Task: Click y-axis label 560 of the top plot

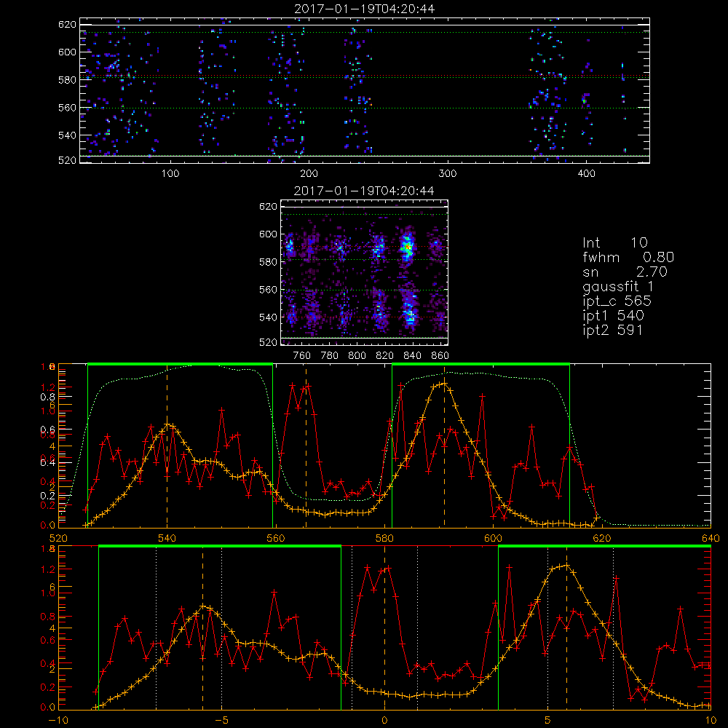Action: tap(67, 107)
